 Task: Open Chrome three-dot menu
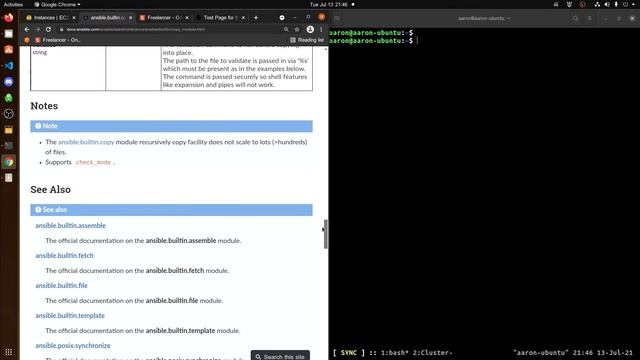(x=321, y=29)
